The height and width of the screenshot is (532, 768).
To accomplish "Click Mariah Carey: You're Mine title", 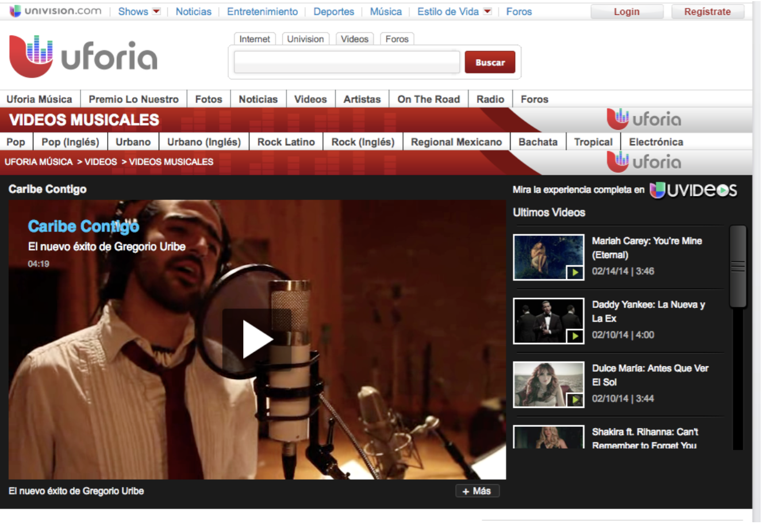I will (x=647, y=248).
